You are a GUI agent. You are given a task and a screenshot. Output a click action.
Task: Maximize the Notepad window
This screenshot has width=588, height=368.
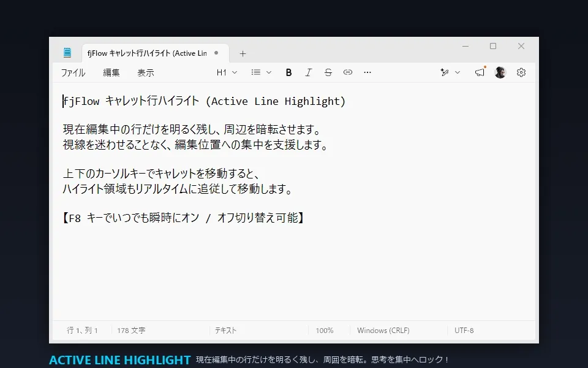click(493, 46)
